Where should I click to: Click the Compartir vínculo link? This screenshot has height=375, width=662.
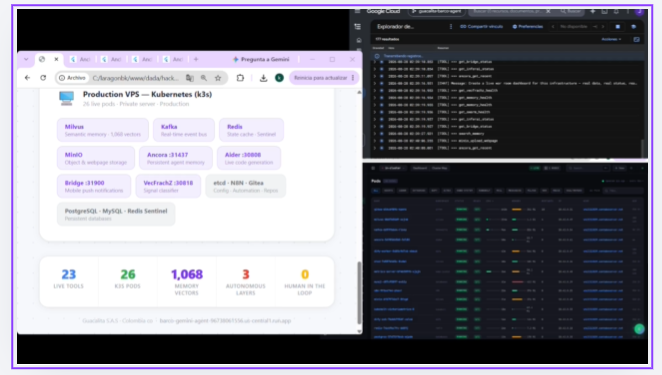[482, 27]
